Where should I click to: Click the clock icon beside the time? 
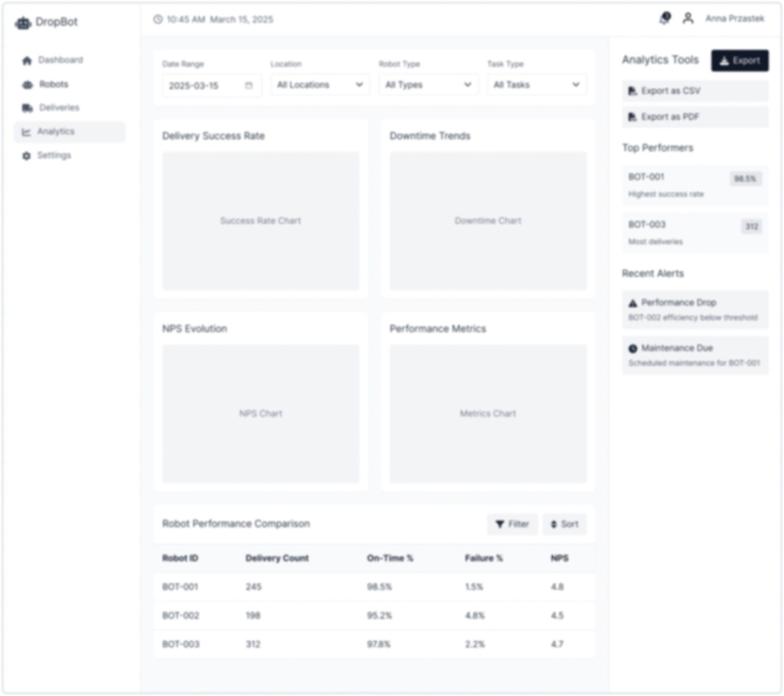pos(158,19)
